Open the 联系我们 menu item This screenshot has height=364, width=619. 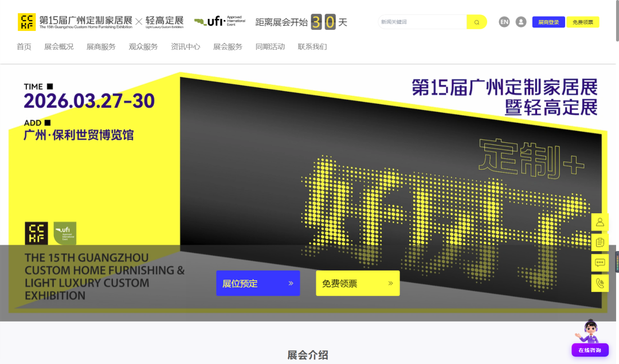312,46
